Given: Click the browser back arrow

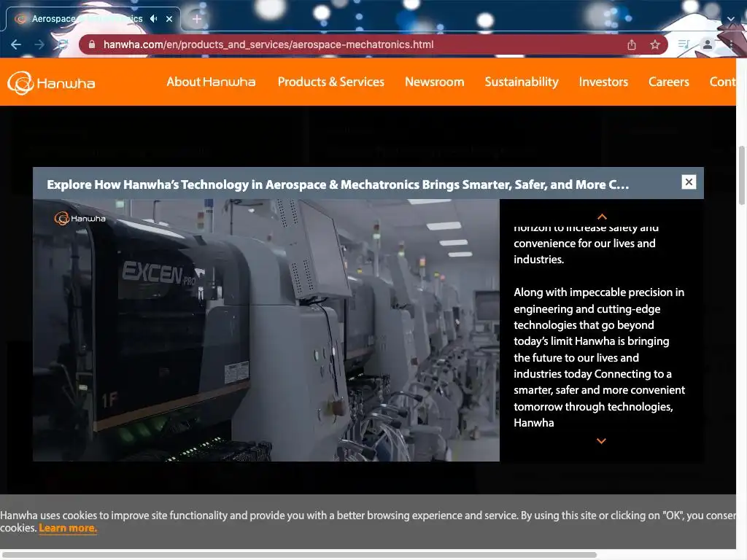Looking at the screenshot, I should click(16, 44).
